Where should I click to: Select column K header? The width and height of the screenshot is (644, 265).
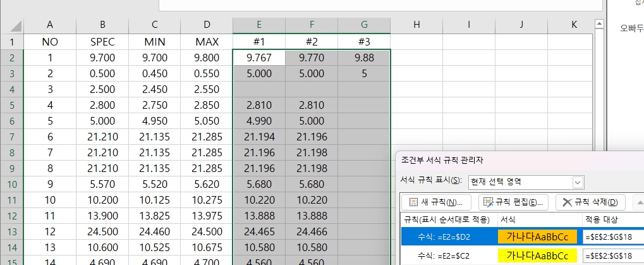pos(570,25)
